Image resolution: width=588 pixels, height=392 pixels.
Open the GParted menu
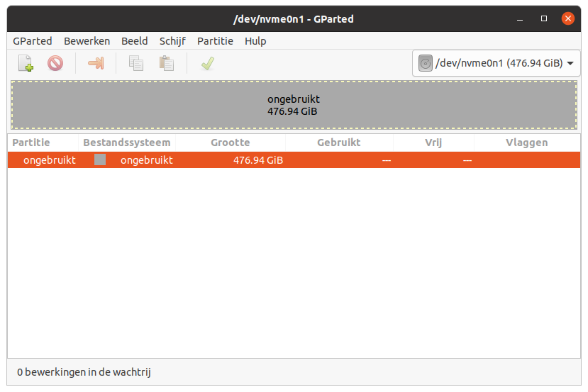click(x=32, y=41)
